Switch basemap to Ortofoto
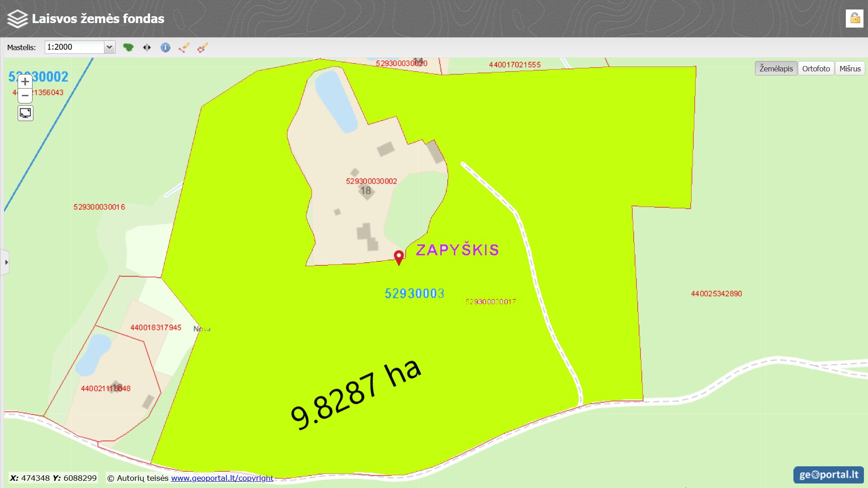The image size is (868, 488). click(816, 68)
